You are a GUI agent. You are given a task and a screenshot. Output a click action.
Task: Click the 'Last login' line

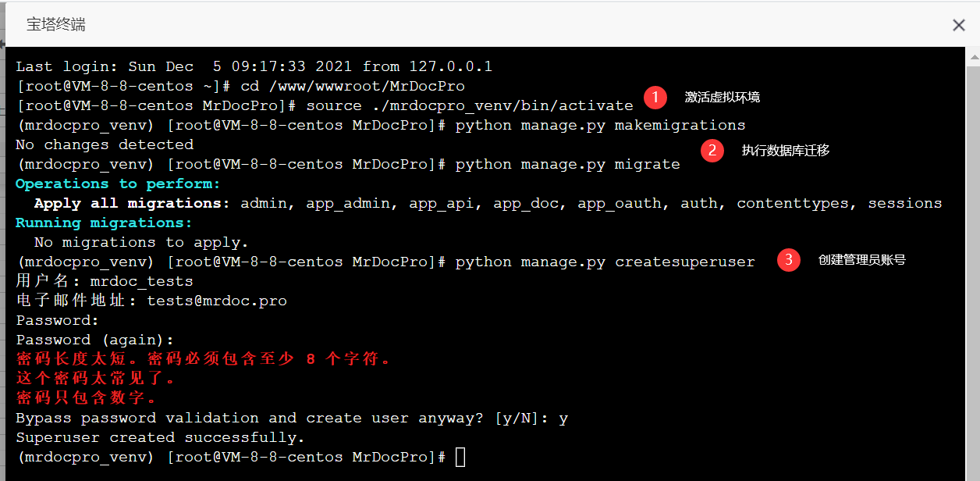tap(254, 66)
